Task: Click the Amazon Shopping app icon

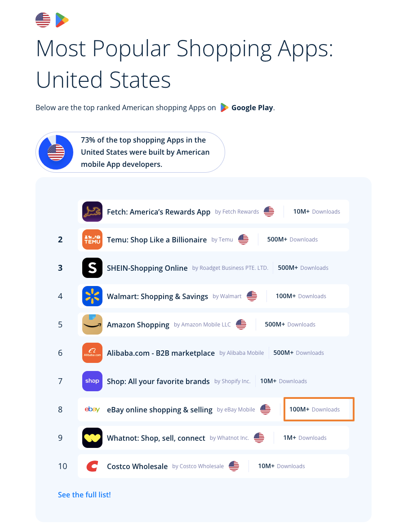Action: pos(92,325)
